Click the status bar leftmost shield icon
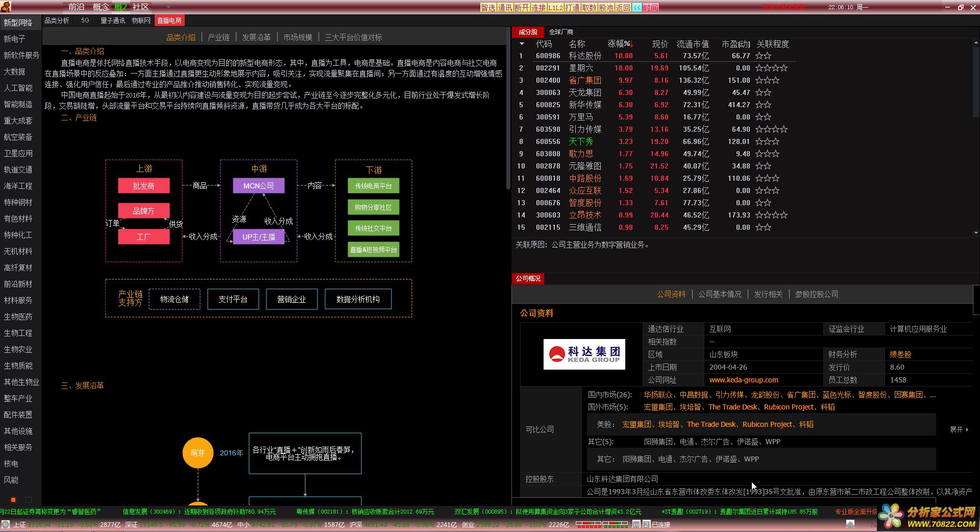This screenshot has width=980, height=532. pos(5,524)
